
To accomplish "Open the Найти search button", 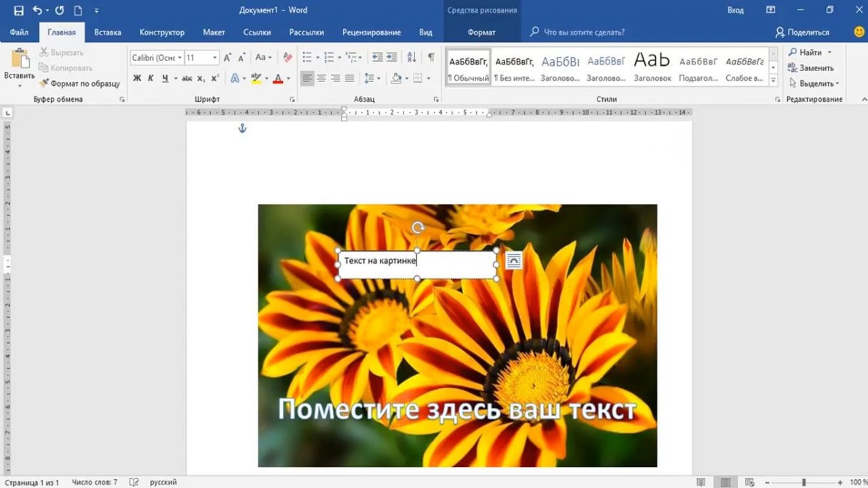I will click(x=805, y=52).
